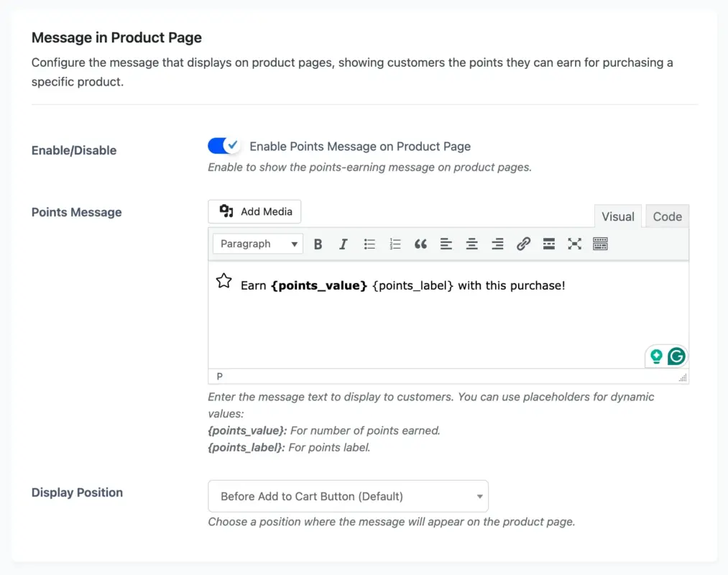This screenshot has width=728, height=575.
Task: Align text right
Action: point(498,244)
